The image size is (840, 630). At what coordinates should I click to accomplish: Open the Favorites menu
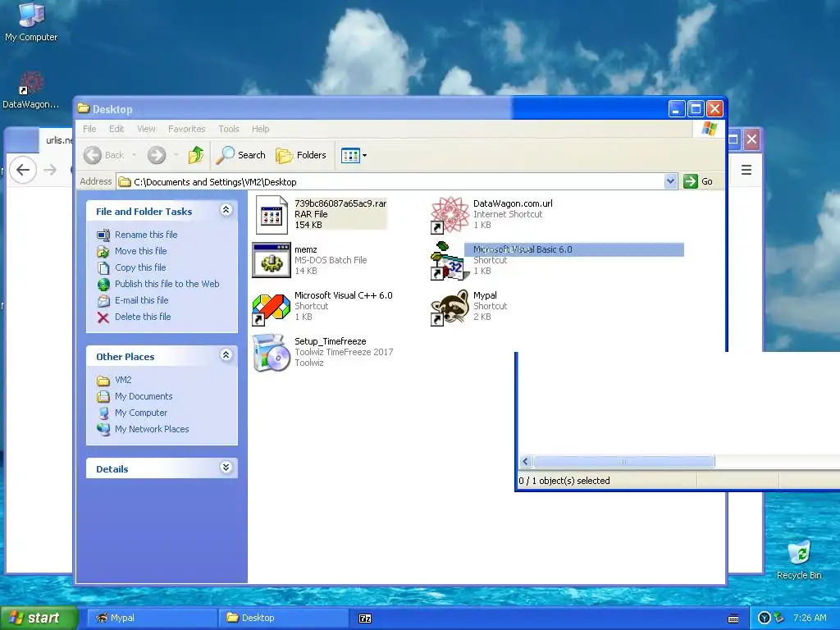186,129
